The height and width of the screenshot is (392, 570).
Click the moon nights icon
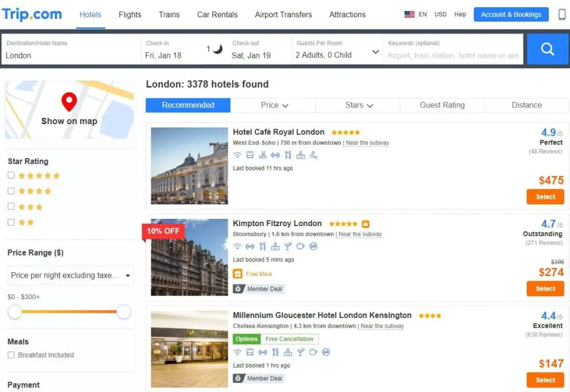point(218,49)
